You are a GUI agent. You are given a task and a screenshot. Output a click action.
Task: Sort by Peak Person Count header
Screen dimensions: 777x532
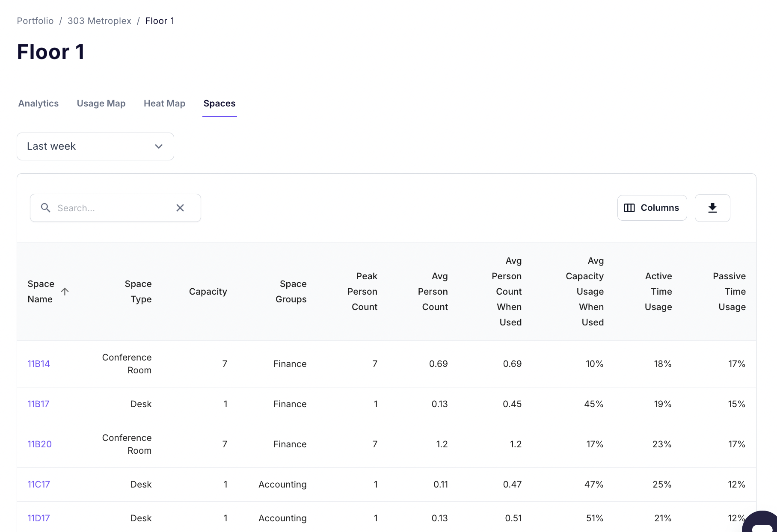(362, 292)
